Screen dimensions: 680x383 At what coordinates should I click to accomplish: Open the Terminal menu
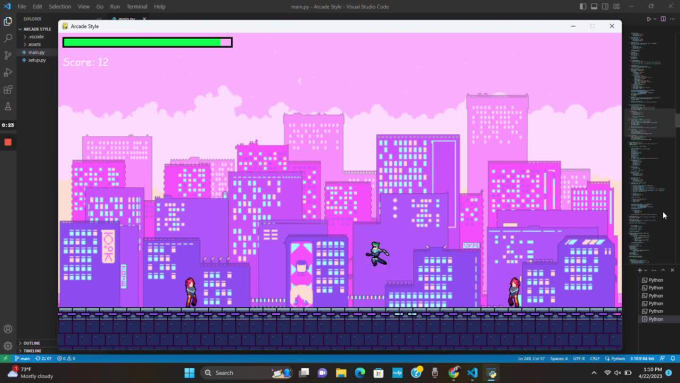(137, 7)
